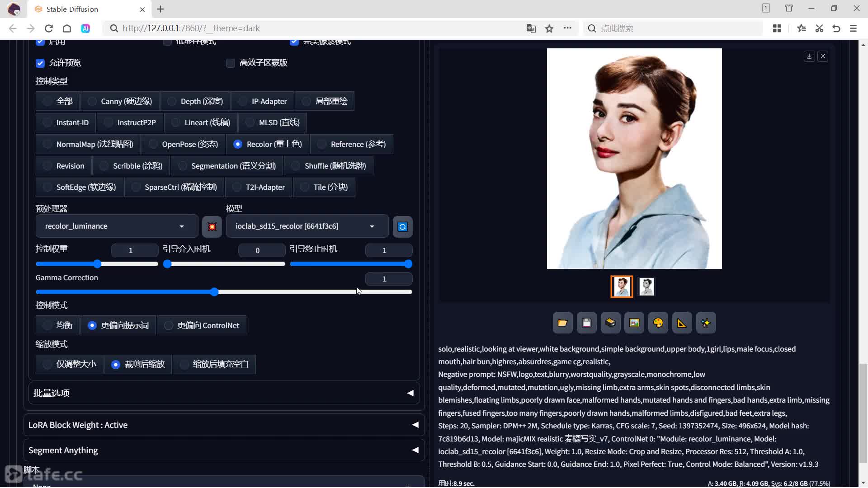Select 仅调整大小 resize mode
Screen dimensions: 868x488
point(70,364)
